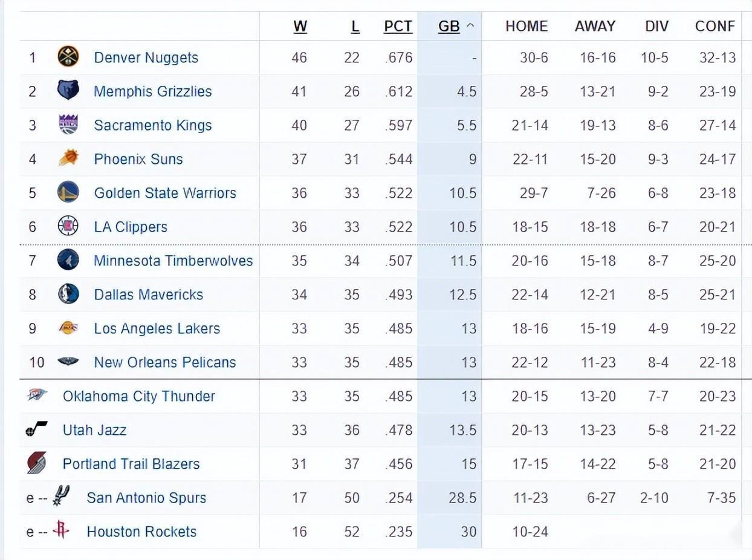Click the Golden State Warriors logo
Screen dimensions: 752x560
point(68,192)
